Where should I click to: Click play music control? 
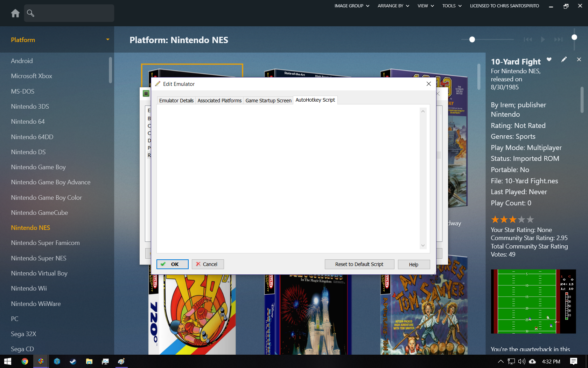543,40
